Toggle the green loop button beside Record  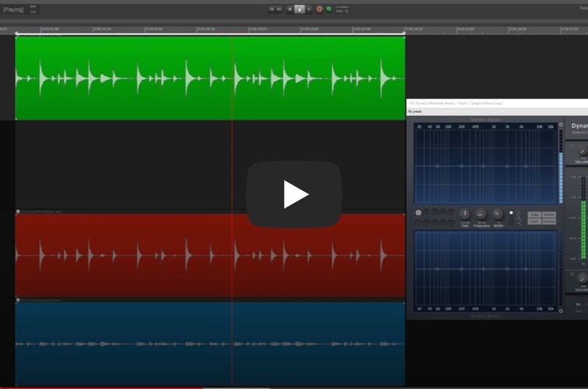pos(329,9)
